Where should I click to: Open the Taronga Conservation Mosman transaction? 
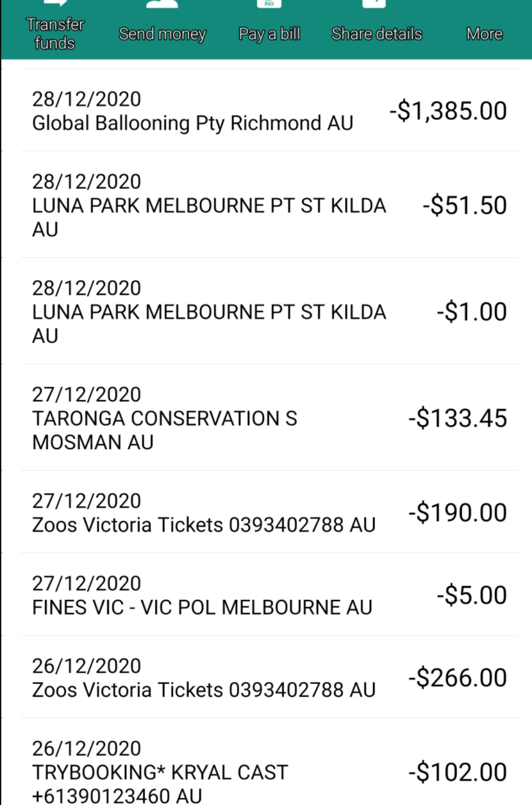[269, 418]
